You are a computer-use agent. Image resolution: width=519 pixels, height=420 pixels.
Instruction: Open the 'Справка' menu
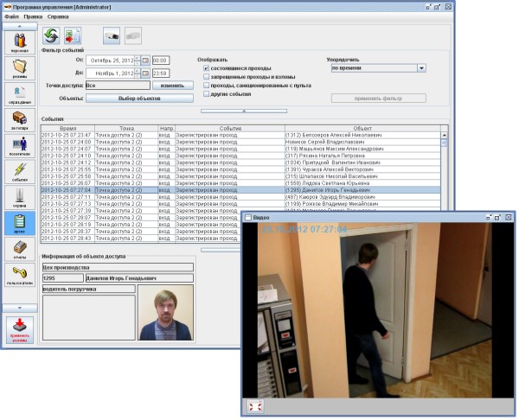(x=58, y=16)
